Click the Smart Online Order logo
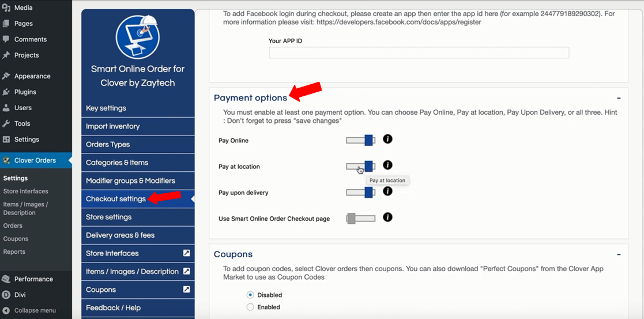Image resolution: width=644 pixels, height=319 pixels. coord(138,37)
